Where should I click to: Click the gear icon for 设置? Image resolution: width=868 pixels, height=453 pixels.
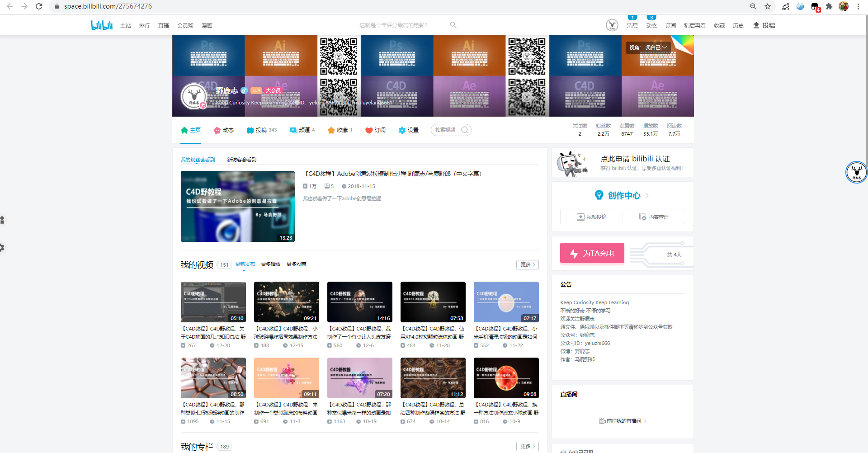point(402,130)
